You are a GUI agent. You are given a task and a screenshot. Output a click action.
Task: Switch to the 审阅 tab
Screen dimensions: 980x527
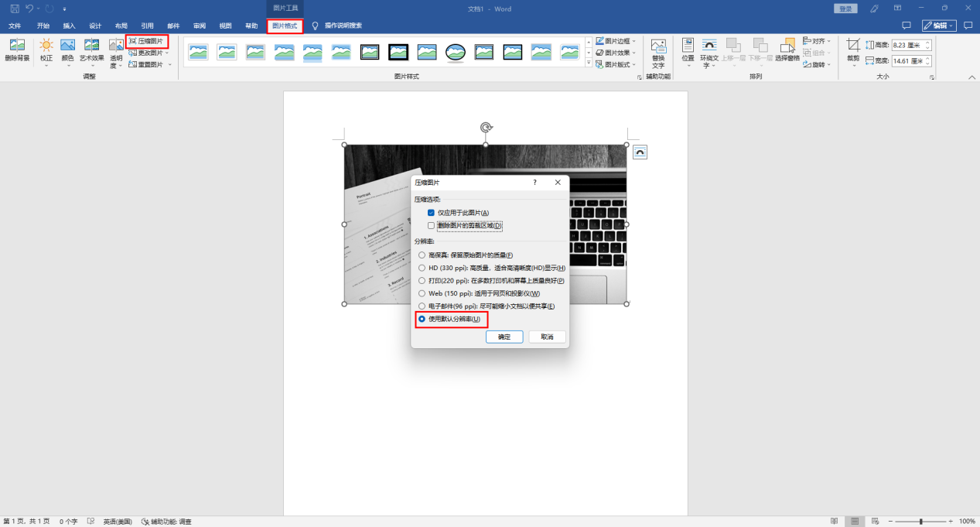(x=200, y=26)
